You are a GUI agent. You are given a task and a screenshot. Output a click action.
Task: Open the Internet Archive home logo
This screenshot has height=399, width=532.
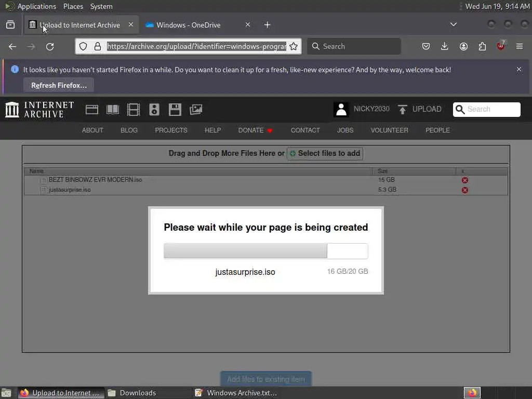click(39, 110)
